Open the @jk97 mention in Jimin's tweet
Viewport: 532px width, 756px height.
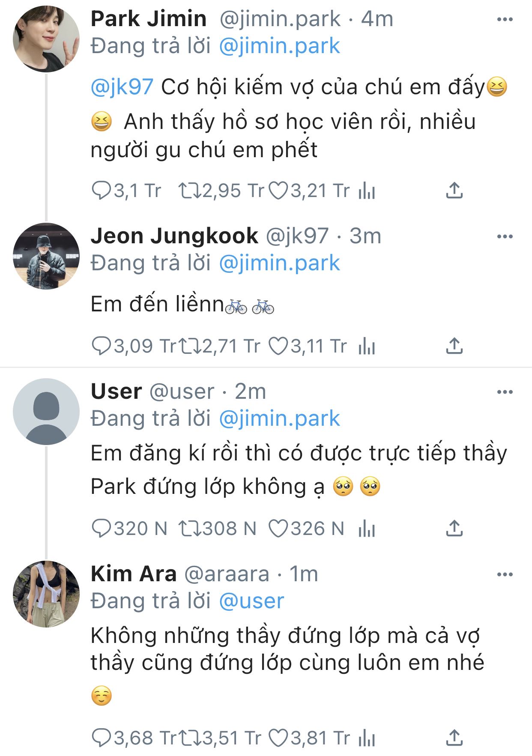point(122,87)
